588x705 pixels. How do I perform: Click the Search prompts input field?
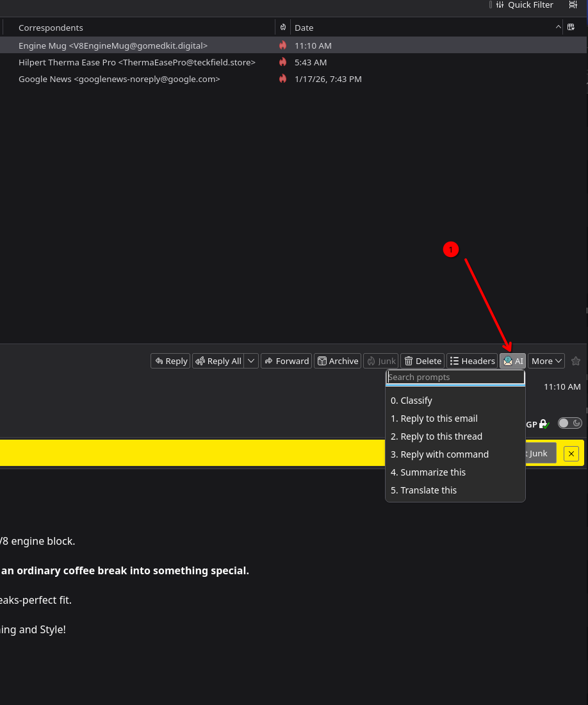coord(455,377)
